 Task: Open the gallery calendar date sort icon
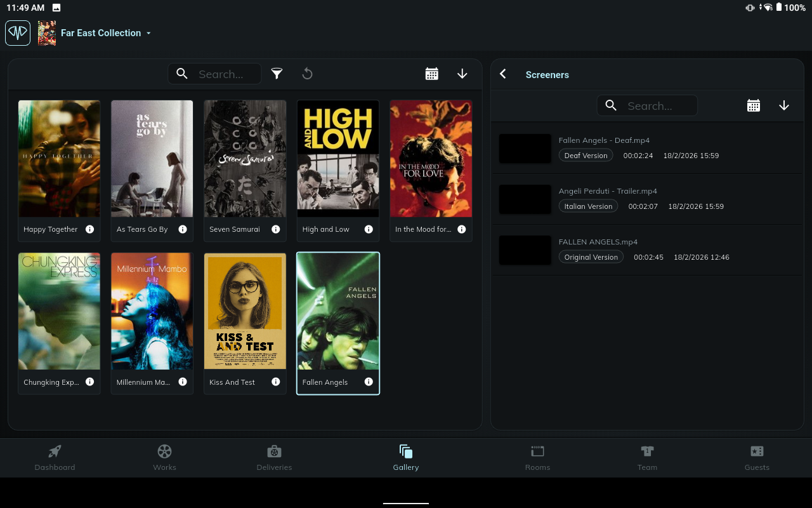[432, 74]
